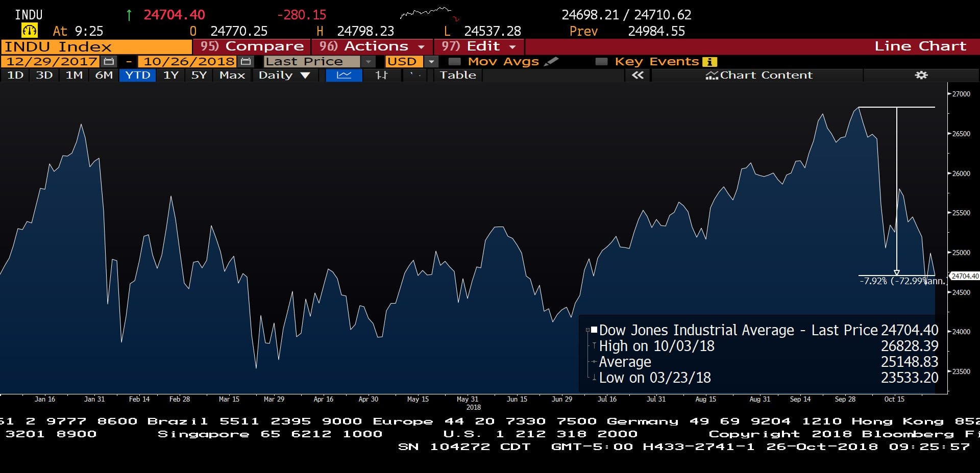The width and height of the screenshot is (980, 473).
Task: Click the yellow gauge icon beside At 9:25
Action: (x=30, y=30)
